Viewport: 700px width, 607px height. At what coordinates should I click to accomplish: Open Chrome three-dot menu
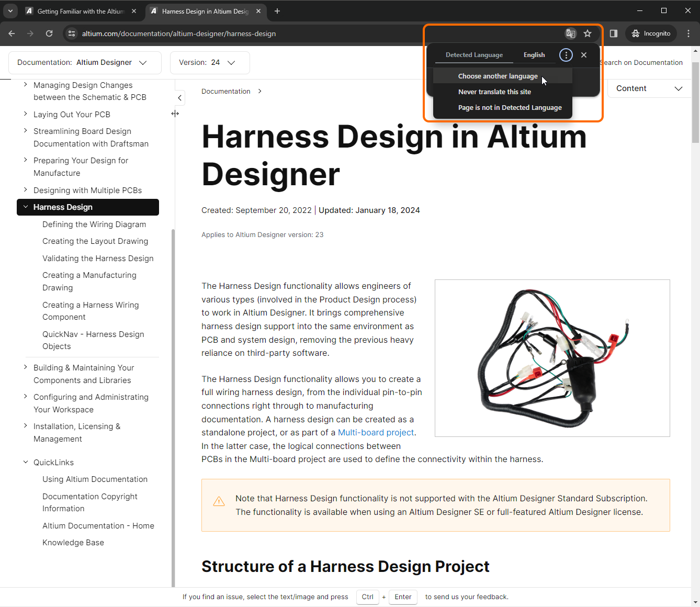pos(688,33)
